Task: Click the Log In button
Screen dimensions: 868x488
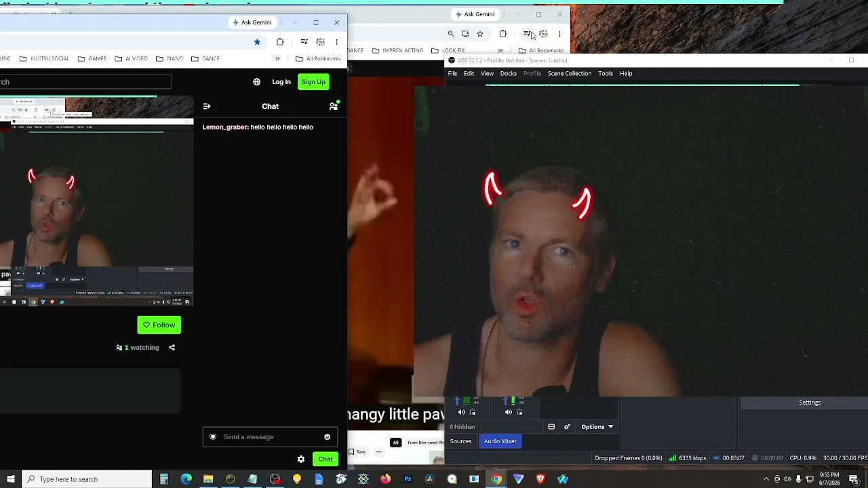Action: [x=281, y=82]
